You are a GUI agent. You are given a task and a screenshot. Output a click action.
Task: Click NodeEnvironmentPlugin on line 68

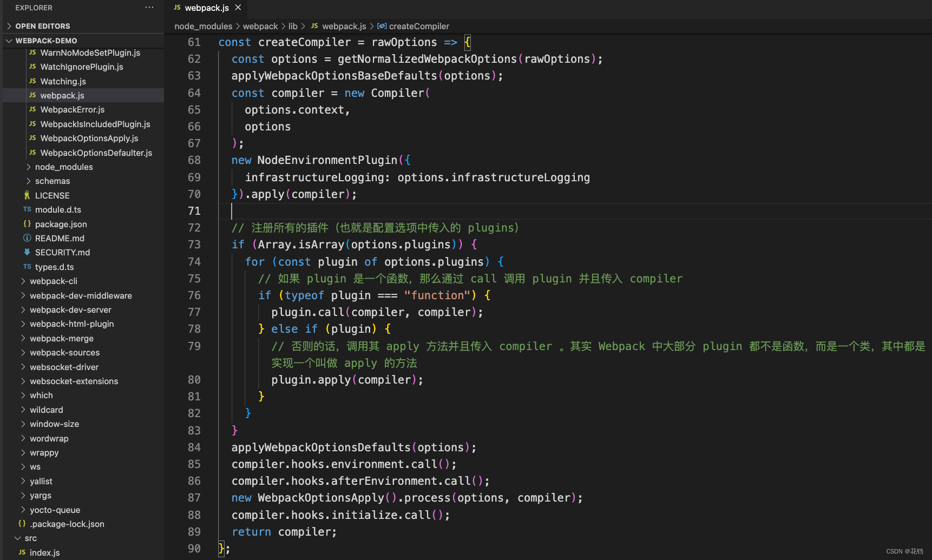pos(327,160)
